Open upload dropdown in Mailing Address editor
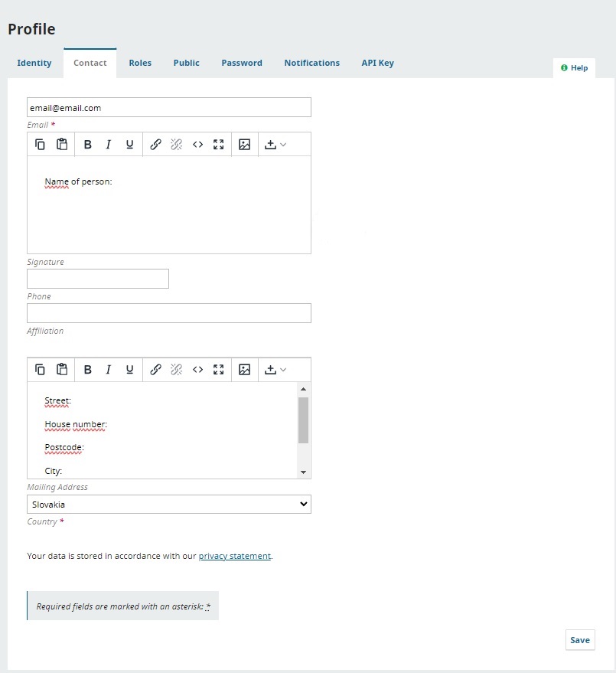This screenshot has width=616, height=673. tap(275, 370)
